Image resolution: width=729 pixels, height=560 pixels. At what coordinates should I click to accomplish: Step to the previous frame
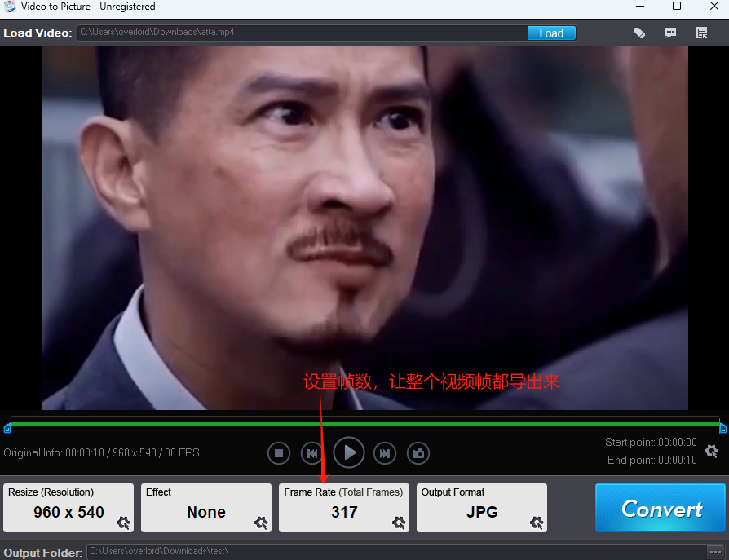pyautogui.click(x=311, y=453)
